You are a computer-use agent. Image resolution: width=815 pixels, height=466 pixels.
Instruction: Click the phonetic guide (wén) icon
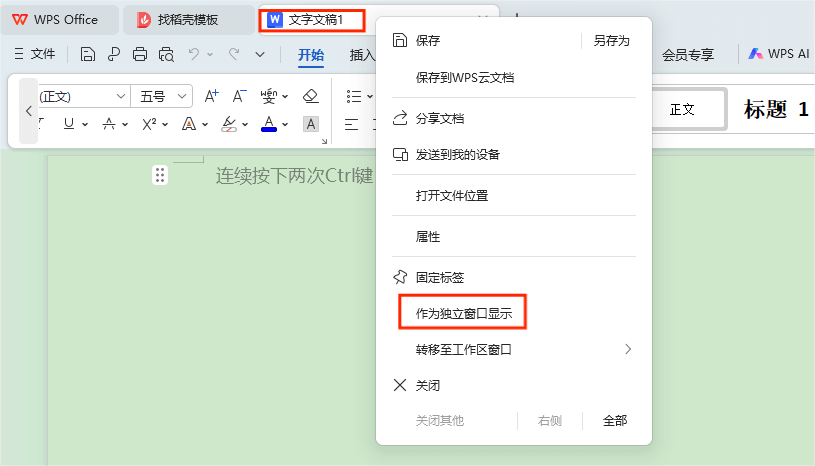coord(268,96)
